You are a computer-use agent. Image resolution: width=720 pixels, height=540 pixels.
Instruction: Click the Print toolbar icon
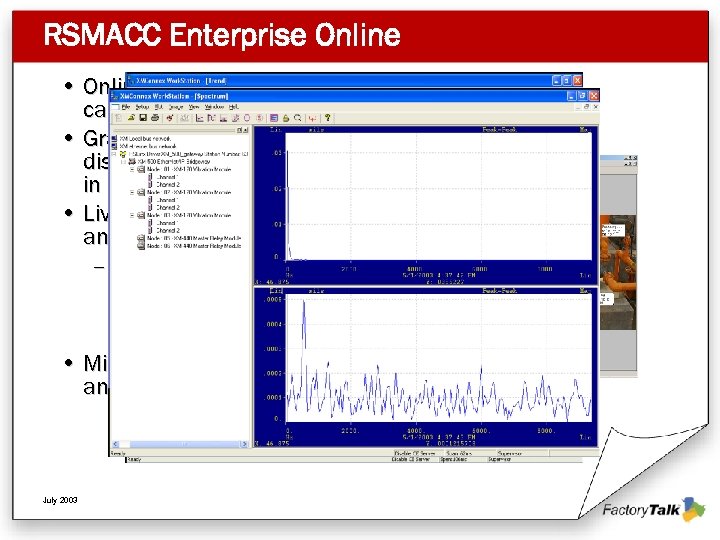pyautogui.click(x=155, y=118)
